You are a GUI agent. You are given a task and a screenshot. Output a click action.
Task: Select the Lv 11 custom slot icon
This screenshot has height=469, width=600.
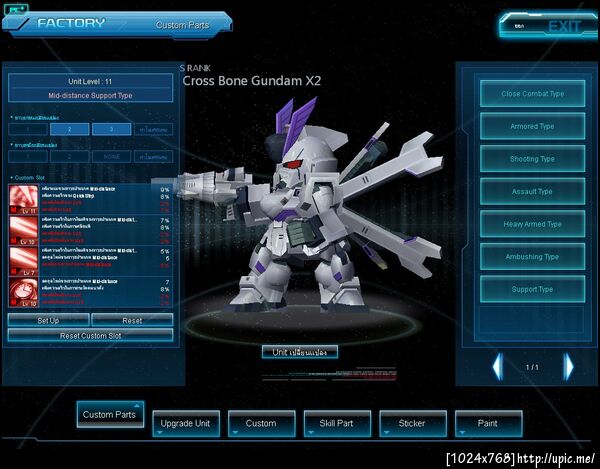click(x=24, y=199)
